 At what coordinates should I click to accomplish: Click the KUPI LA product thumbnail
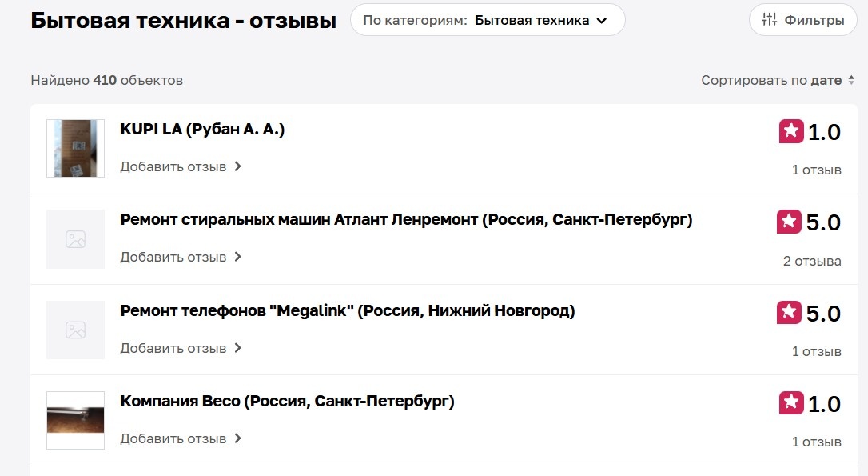pyautogui.click(x=75, y=148)
